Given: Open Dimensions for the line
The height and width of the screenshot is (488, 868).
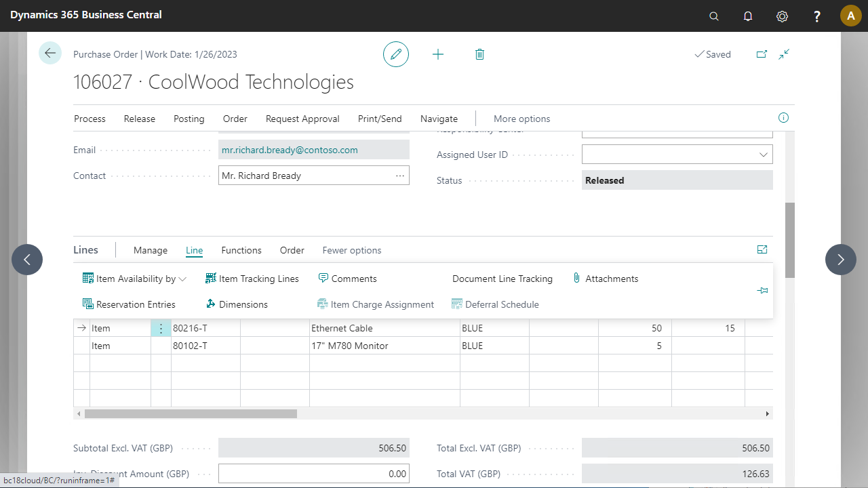Looking at the screenshot, I should (237, 304).
